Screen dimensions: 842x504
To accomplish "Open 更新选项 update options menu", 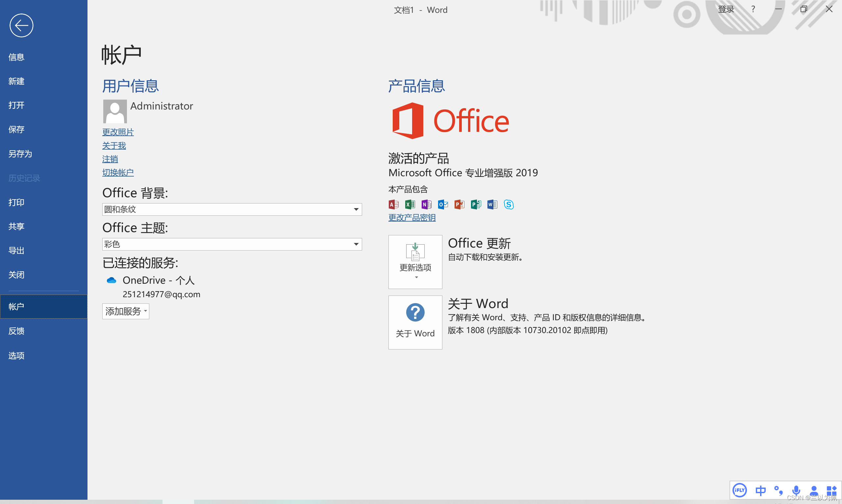I will click(415, 262).
